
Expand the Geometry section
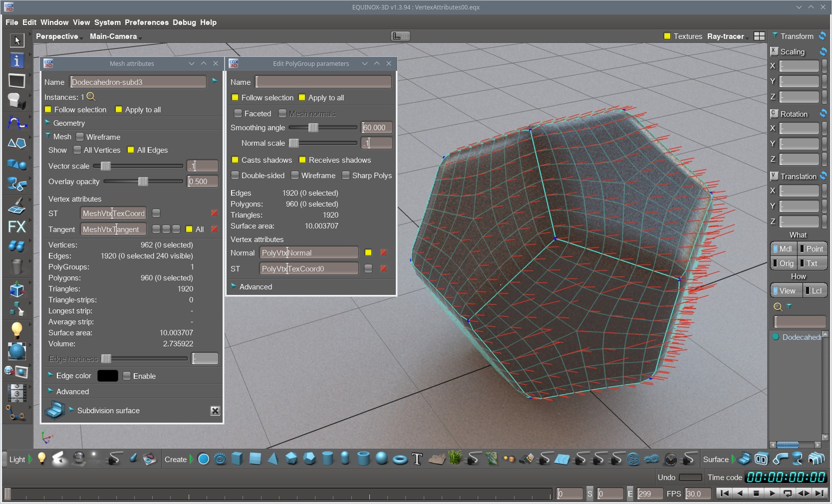pyautogui.click(x=48, y=123)
